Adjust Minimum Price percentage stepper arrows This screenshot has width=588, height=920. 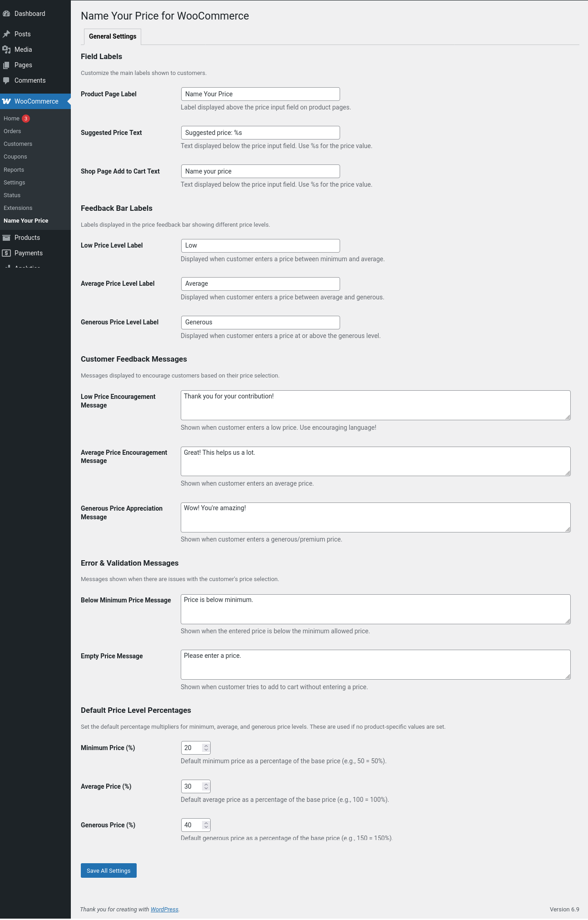[206, 748]
